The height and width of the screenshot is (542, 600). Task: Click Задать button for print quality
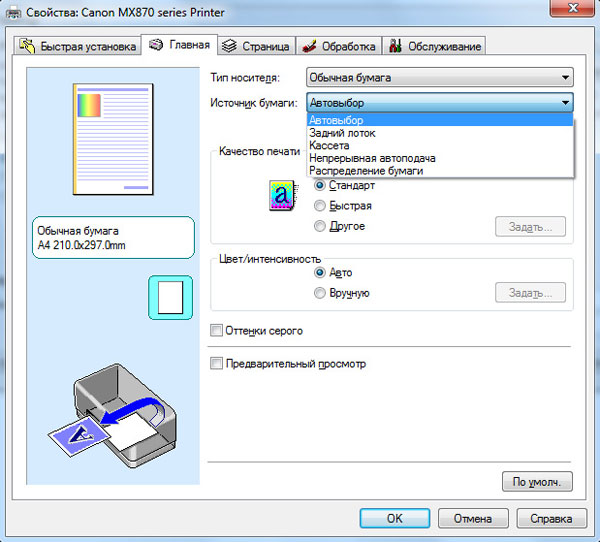(530, 227)
